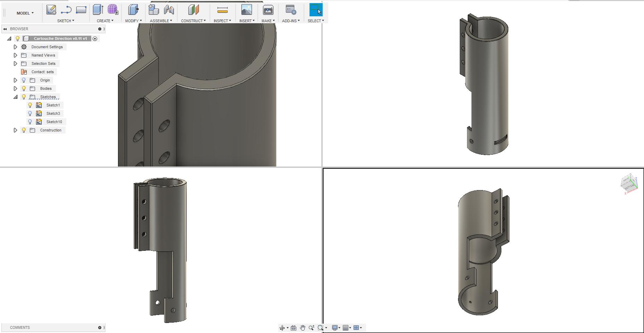Image resolution: width=644 pixels, height=333 pixels.
Task: Expand the Selection Sets node
Action: pyautogui.click(x=15, y=63)
